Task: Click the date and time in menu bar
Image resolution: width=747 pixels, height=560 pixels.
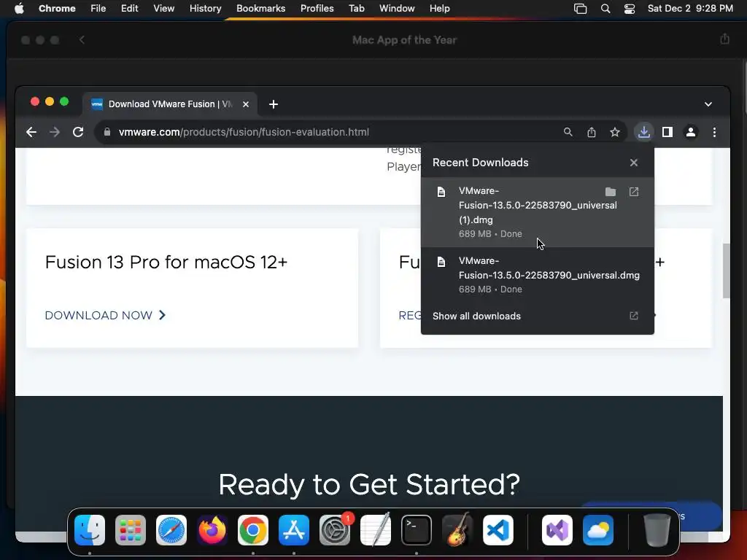Action: (x=690, y=9)
